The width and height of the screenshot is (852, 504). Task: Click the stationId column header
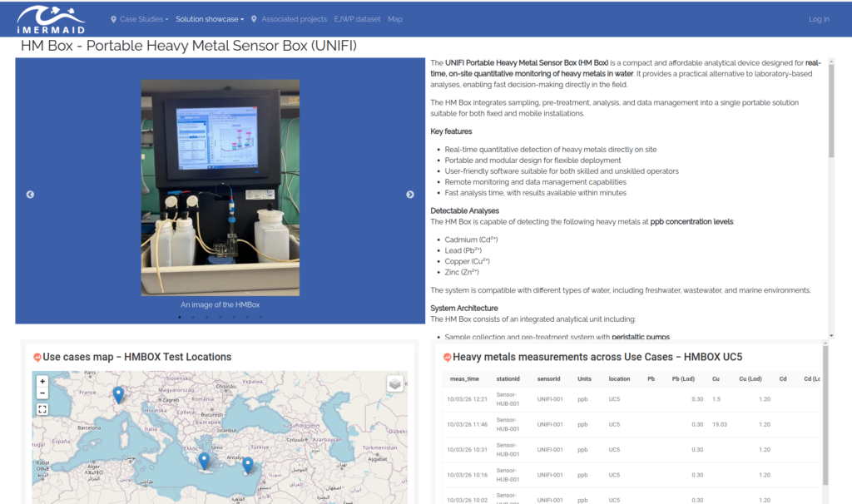pos(508,379)
